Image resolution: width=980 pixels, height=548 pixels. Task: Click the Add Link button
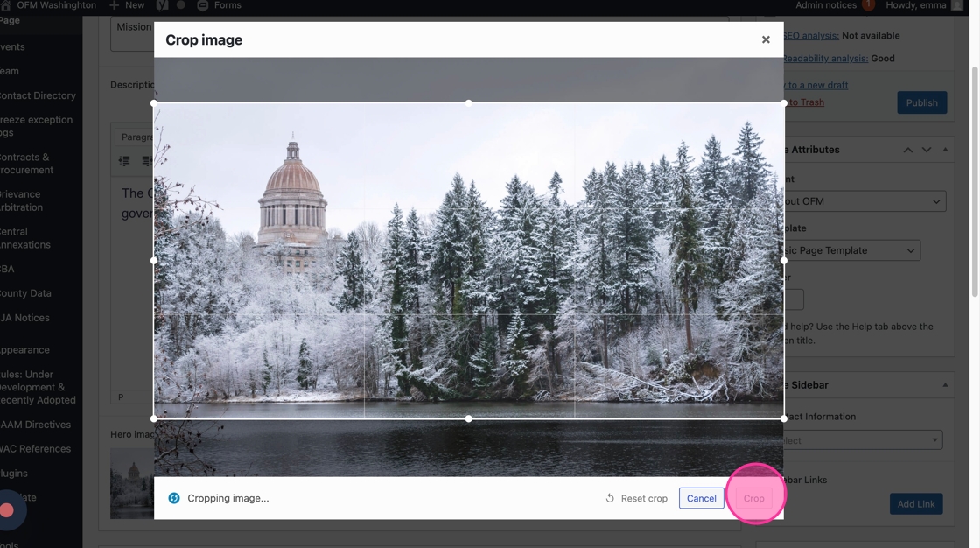[x=916, y=504]
